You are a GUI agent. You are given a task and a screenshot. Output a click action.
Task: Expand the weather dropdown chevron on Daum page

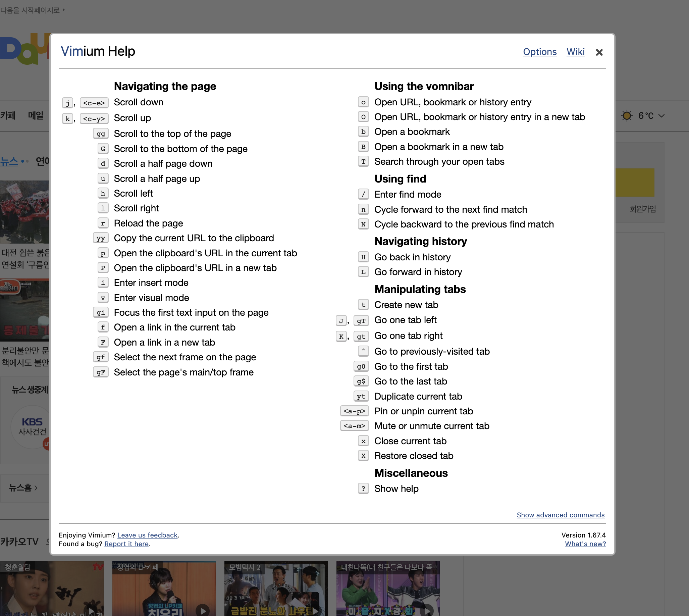click(661, 116)
